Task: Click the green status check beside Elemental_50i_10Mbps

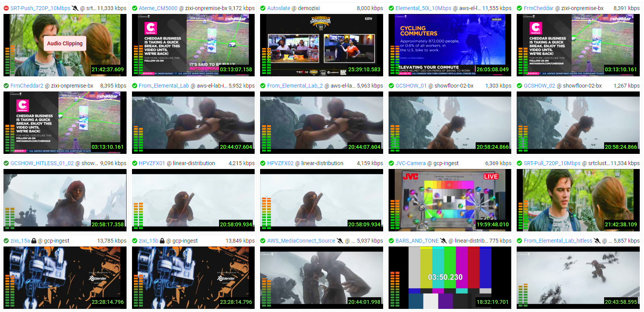Action: [x=391, y=8]
